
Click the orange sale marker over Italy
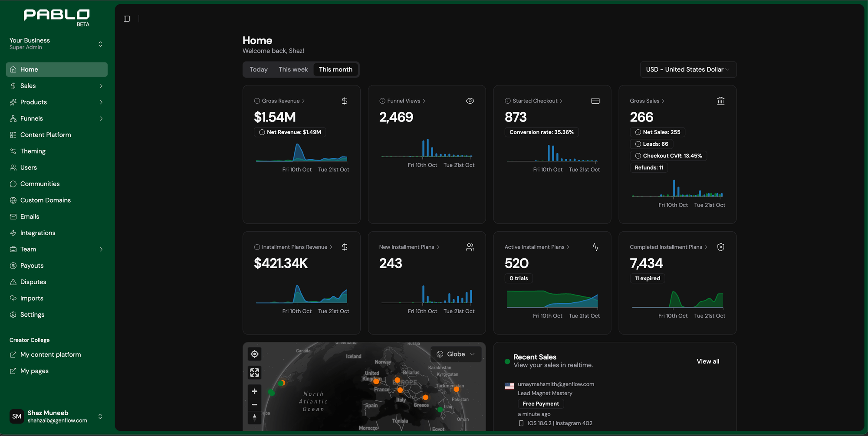[400, 390]
